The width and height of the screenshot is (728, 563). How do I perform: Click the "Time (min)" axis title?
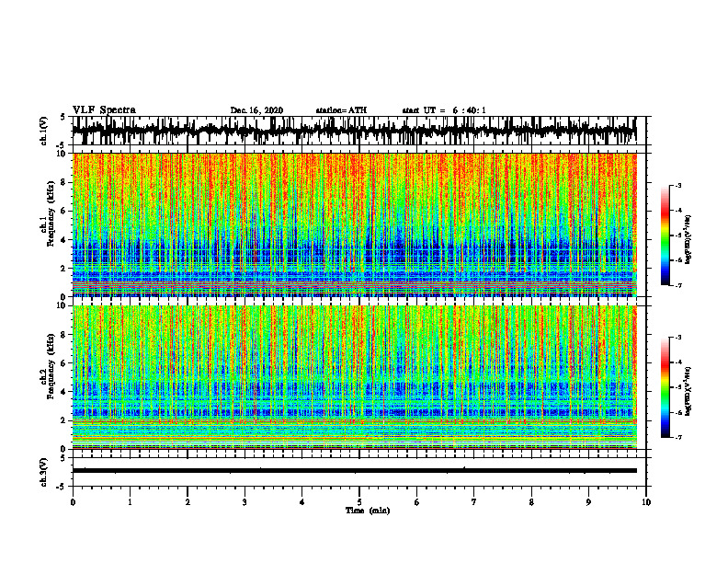368,511
